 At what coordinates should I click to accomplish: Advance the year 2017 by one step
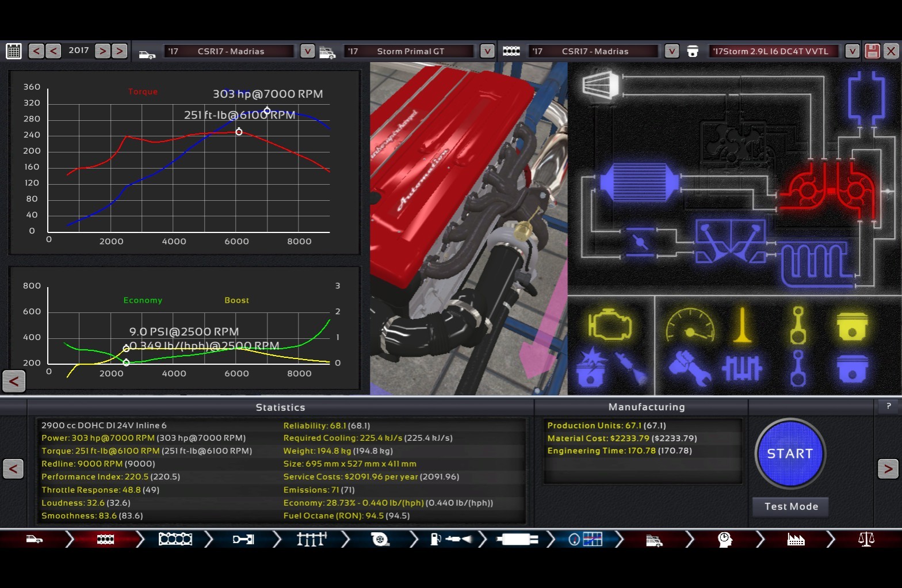[102, 51]
